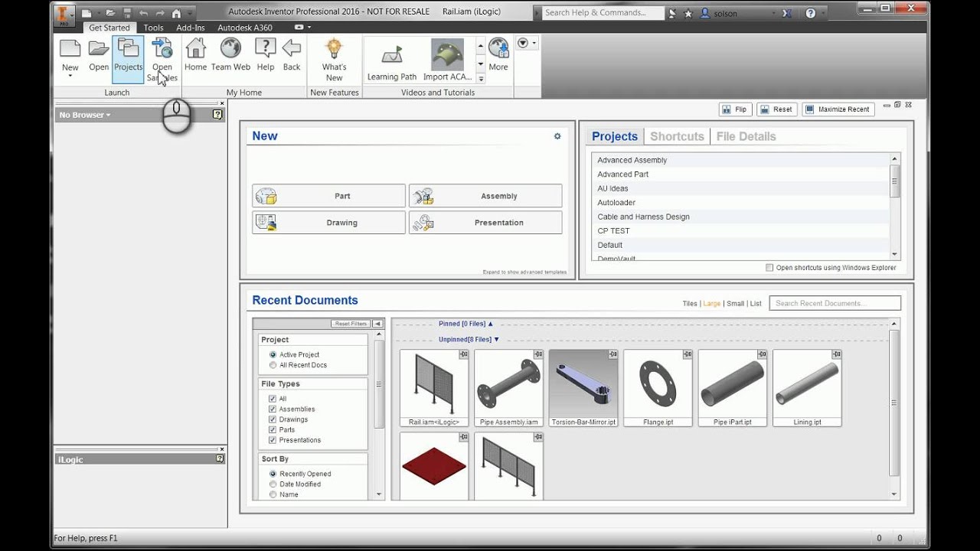The height and width of the screenshot is (551, 980).
Task: Click the Search Recent Documents field
Action: click(x=835, y=303)
